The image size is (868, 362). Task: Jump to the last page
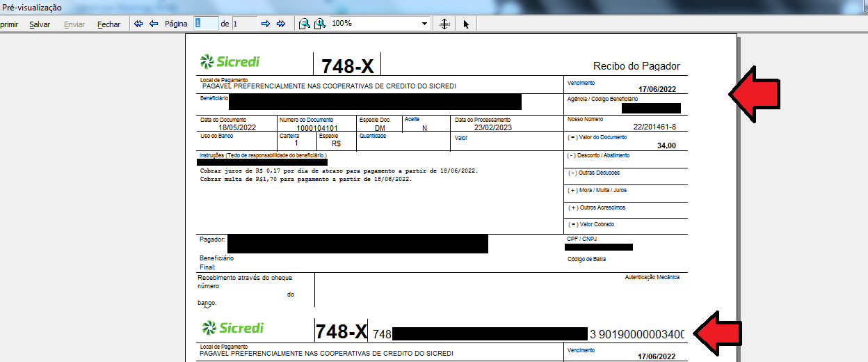(x=281, y=24)
